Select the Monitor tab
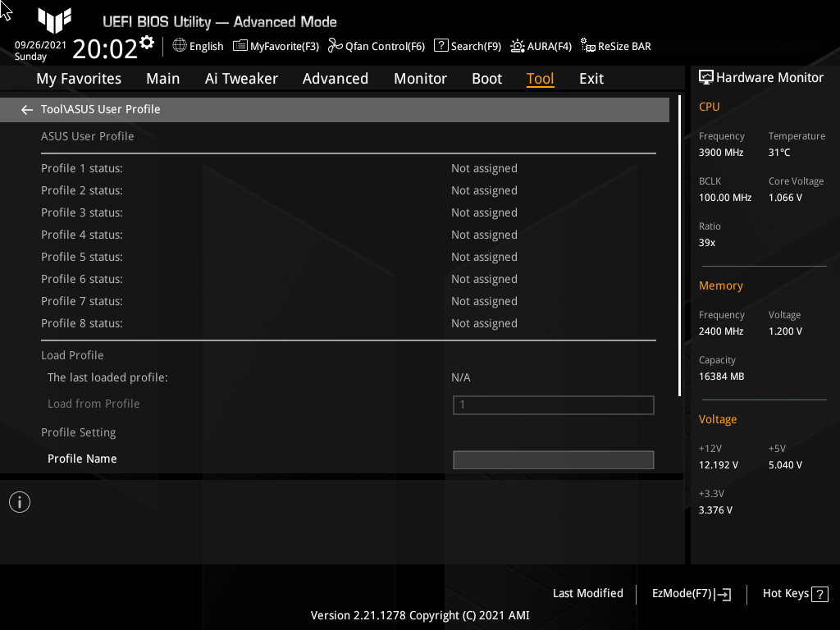The image size is (840, 630). click(x=420, y=78)
